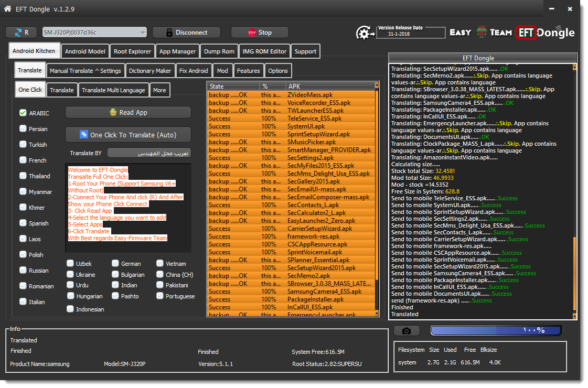Select the TeleService_ESS.apk row
Viewport: 588px width, 388px height.
click(291, 118)
